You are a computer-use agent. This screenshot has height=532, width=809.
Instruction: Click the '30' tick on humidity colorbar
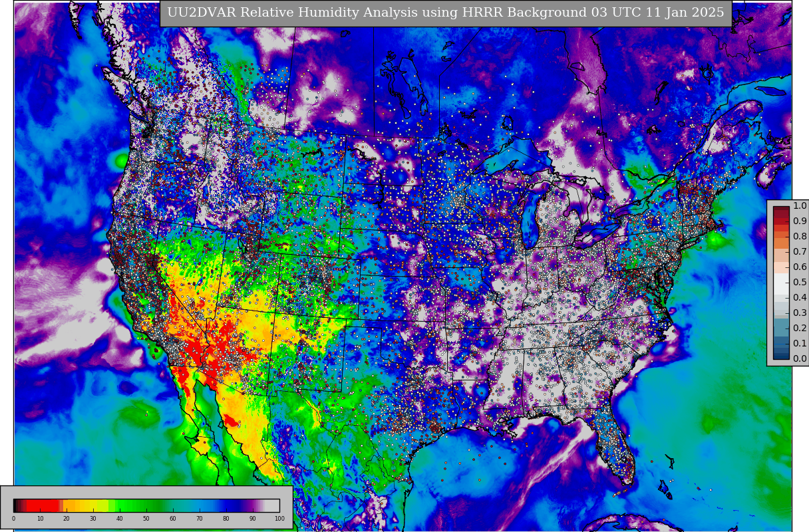tap(93, 519)
